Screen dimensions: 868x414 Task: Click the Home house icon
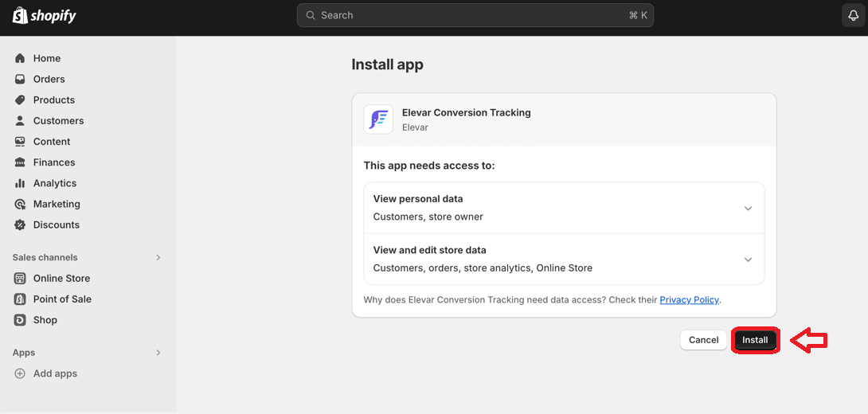(x=20, y=58)
